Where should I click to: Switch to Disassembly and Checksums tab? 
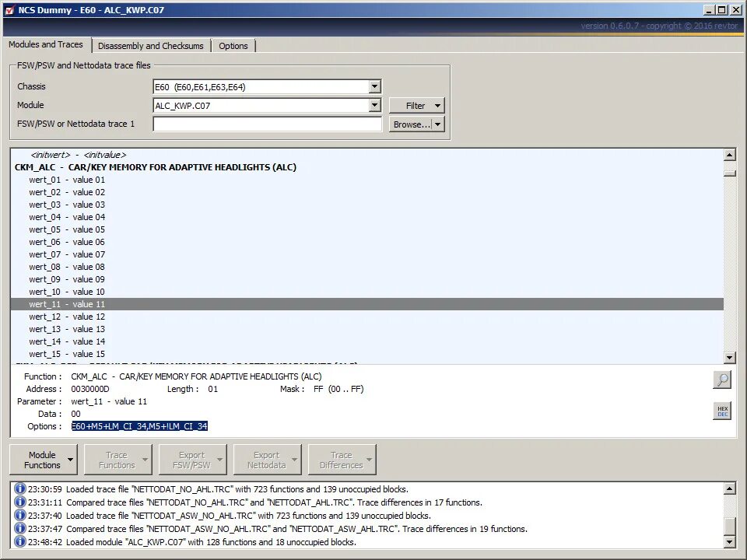click(x=150, y=46)
